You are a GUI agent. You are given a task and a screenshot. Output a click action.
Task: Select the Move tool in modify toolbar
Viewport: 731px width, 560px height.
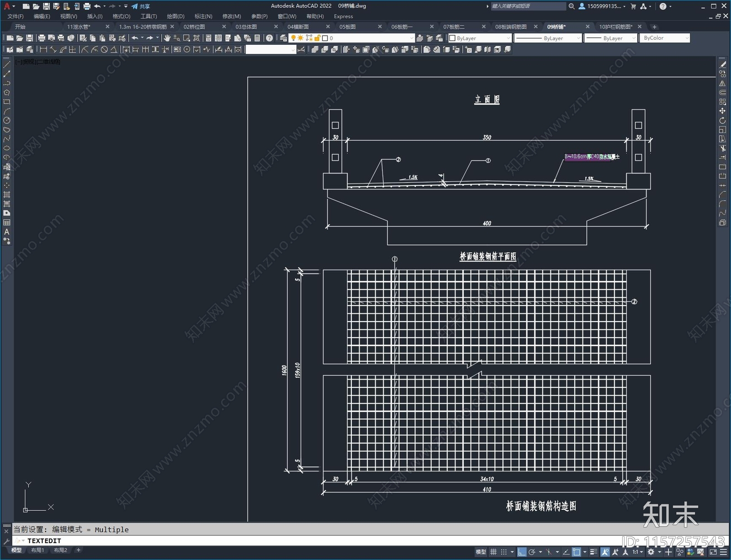pos(722,111)
